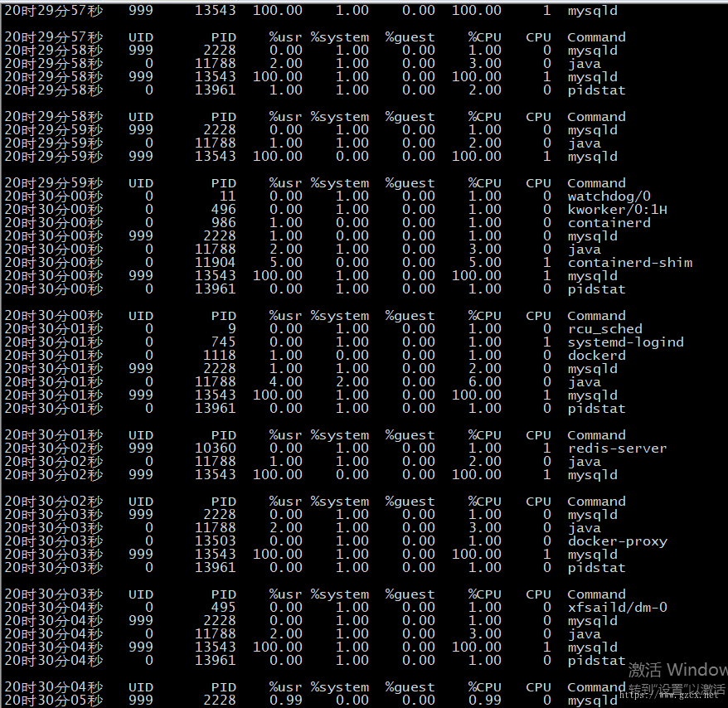
Task: Click the containerd-shim process name
Action: (x=629, y=263)
